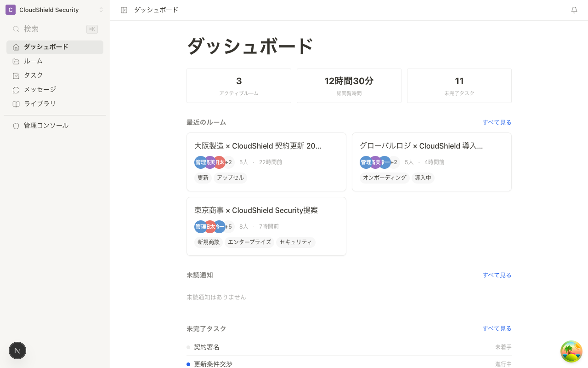This screenshot has width=588, height=368.
Task: Click the shield icon beside 管理コンソール
Action: pos(16,125)
